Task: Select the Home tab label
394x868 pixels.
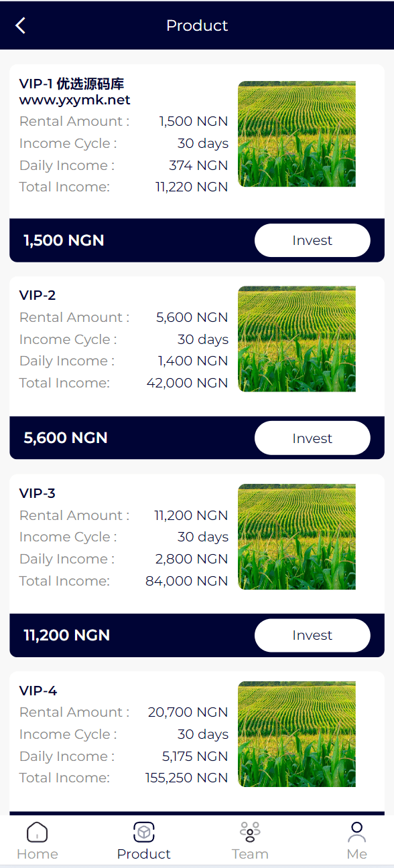Action: (x=38, y=854)
